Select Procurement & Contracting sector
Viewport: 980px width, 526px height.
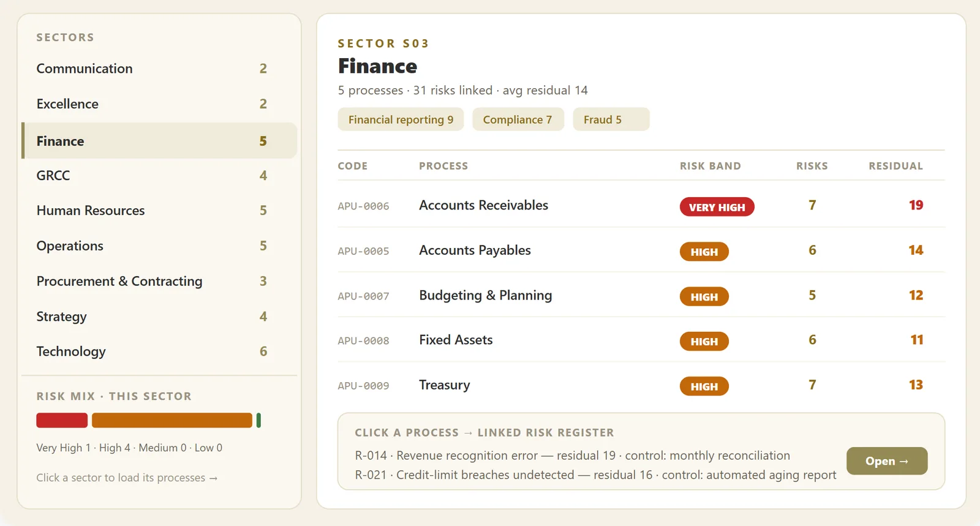(159, 282)
